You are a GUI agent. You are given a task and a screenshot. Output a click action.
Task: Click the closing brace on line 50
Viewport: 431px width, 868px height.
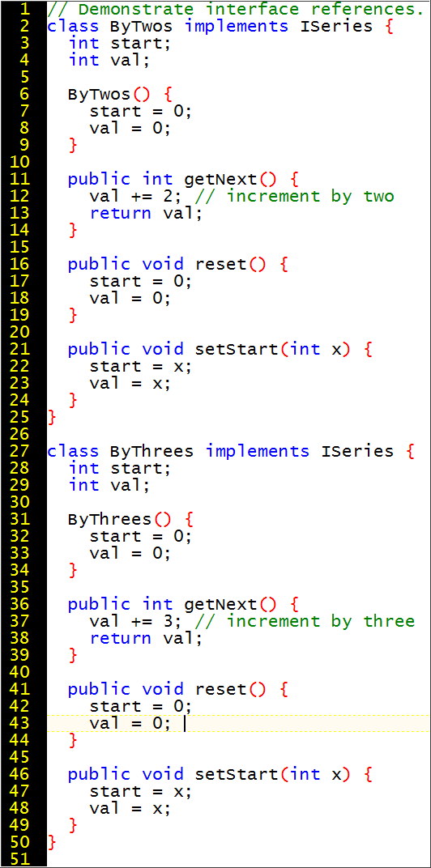point(52,842)
